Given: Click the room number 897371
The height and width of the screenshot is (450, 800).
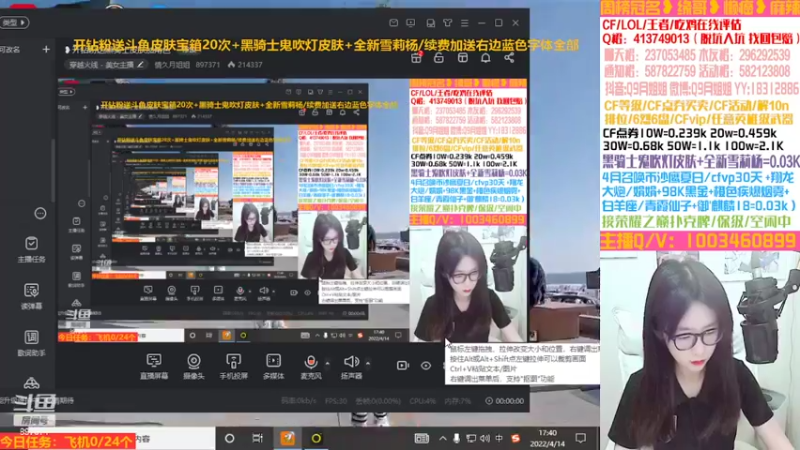Looking at the screenshot, I should (208, 65).
